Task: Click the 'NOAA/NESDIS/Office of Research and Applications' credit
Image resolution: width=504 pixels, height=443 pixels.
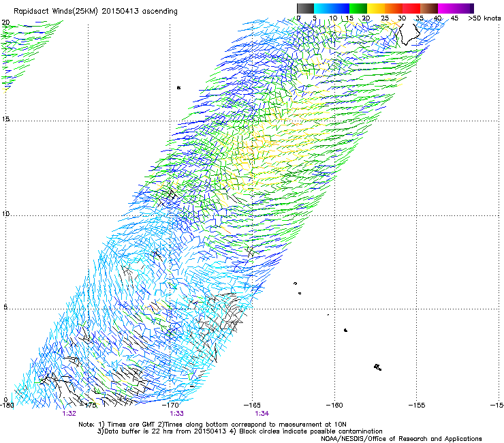Action: (x=401, y=439)
